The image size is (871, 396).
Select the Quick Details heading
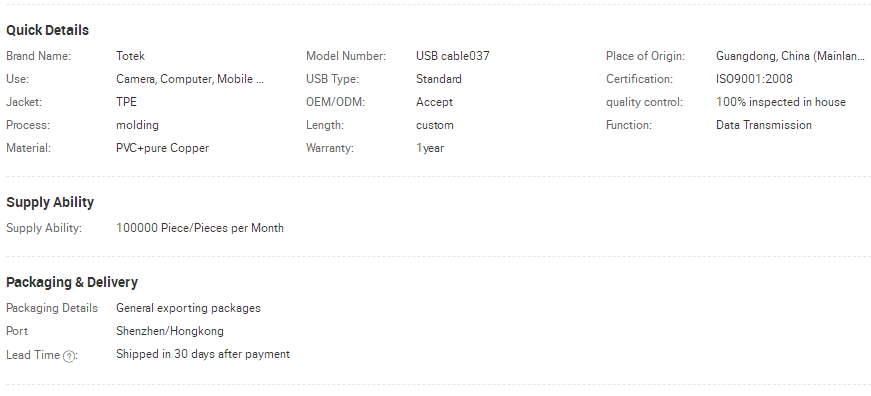pos(47,30)
